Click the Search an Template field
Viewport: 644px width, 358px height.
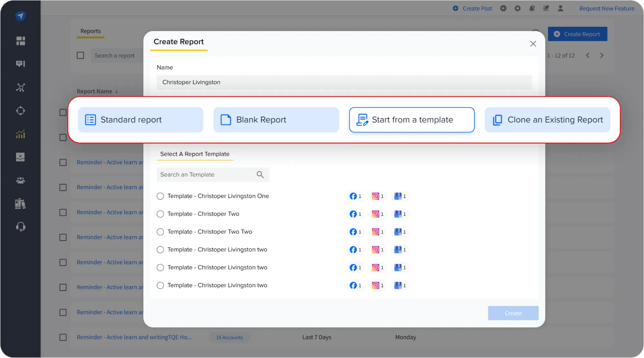coord(213,174)
